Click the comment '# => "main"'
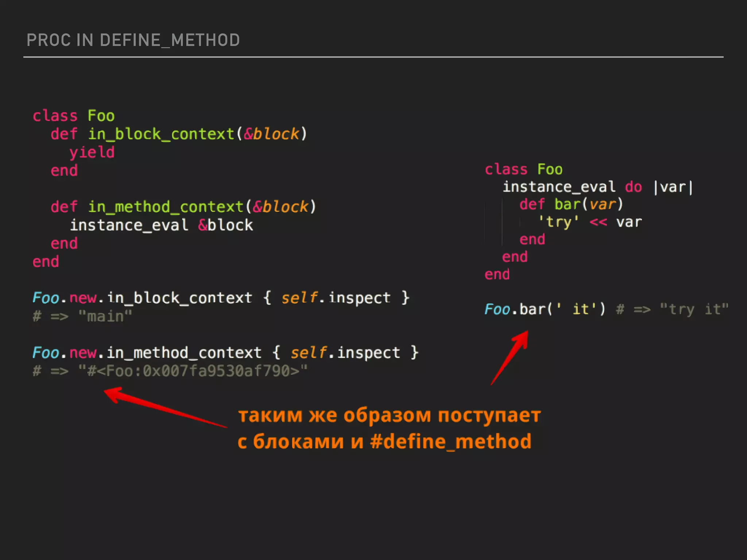 [x=82, y=316]
